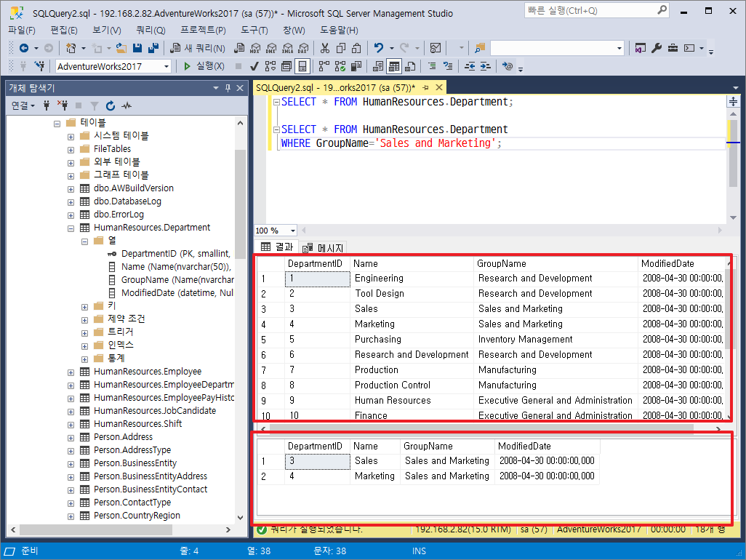This screenshot has width=746, height=560.
Task: Close the Object Explorer panel
Action: click(240, 88)
